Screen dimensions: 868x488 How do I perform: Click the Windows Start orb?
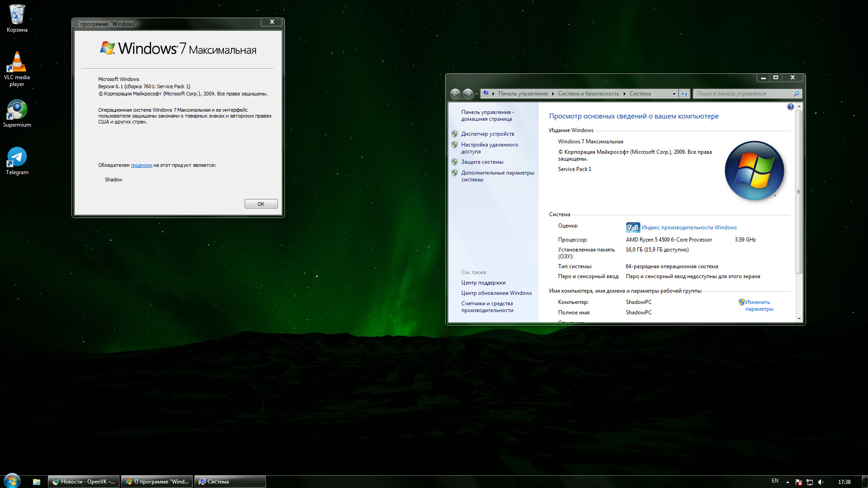tap(12, 481)
